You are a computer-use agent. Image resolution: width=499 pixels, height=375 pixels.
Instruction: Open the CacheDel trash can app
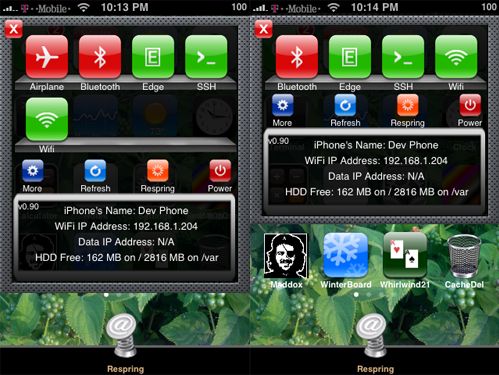pos(464,256)
